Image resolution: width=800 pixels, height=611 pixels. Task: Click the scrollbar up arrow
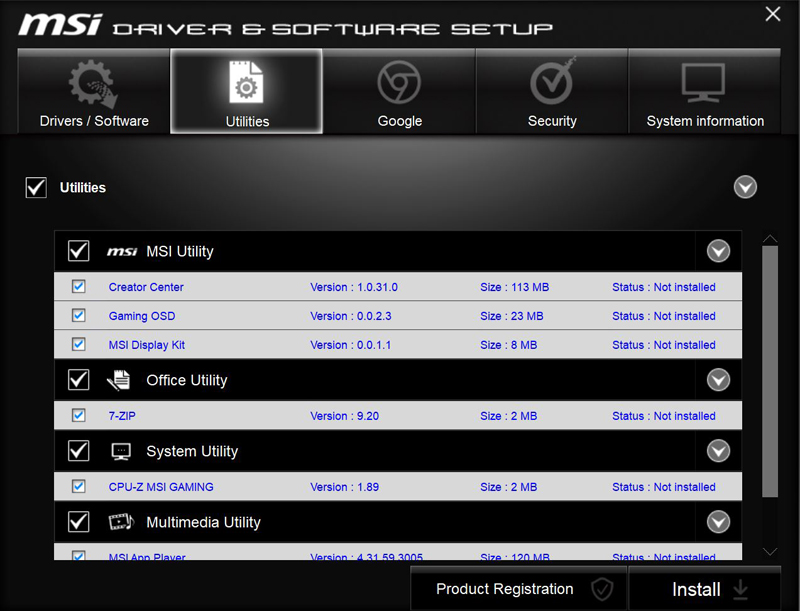tap(770, 238)
